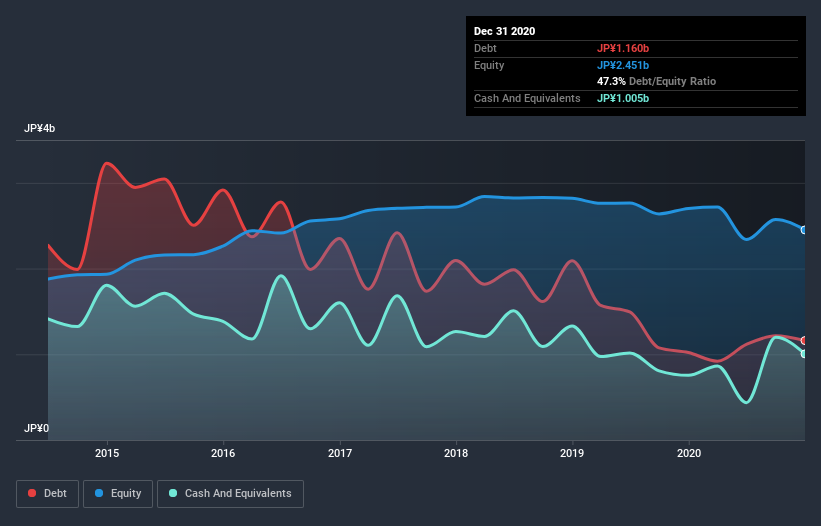Click the Dec 31 2020 tooltip date
This screenshot has height=526, width=821.
tap(504, 31)
